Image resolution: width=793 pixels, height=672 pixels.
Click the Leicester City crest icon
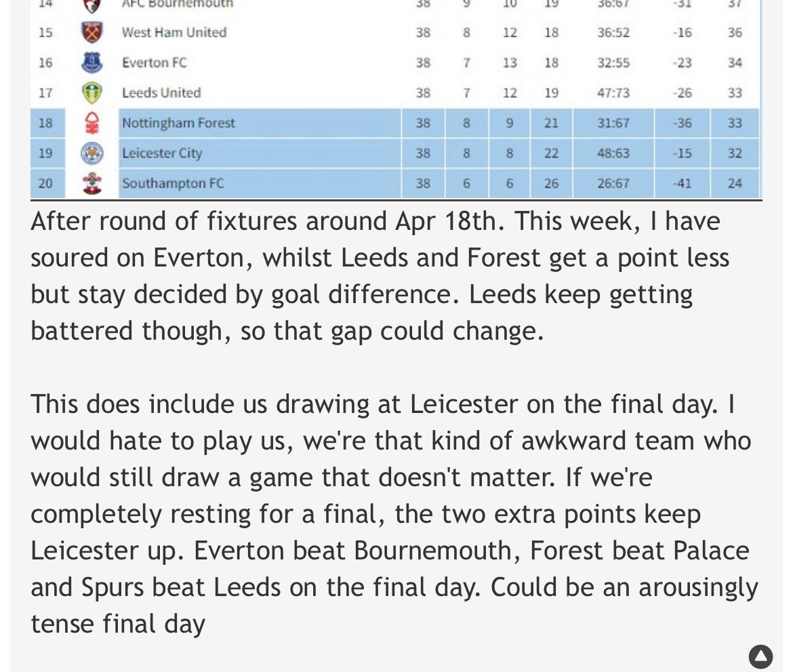[92, 153]
